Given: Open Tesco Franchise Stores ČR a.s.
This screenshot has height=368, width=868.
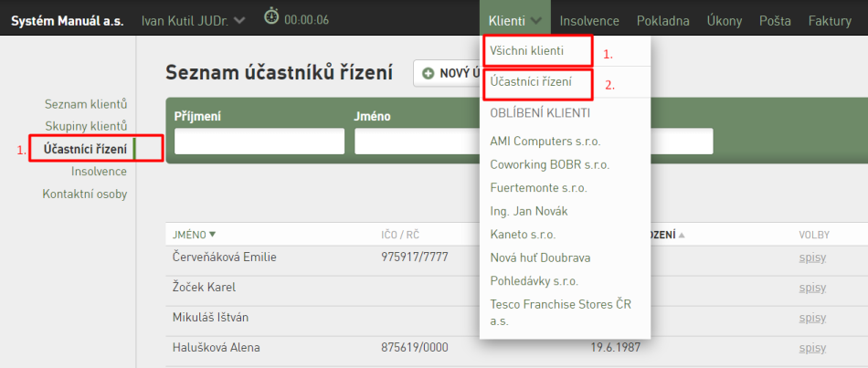Looking at the screenshot, I should (x=560, y=312).
